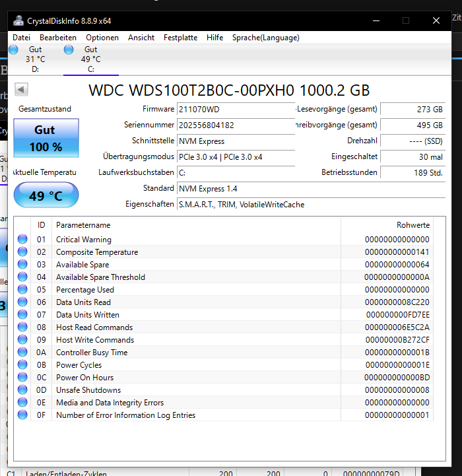Click the Gut 100 % health status button
The width and height of the screenshot is (462, 476).
(x=46, y=138)
